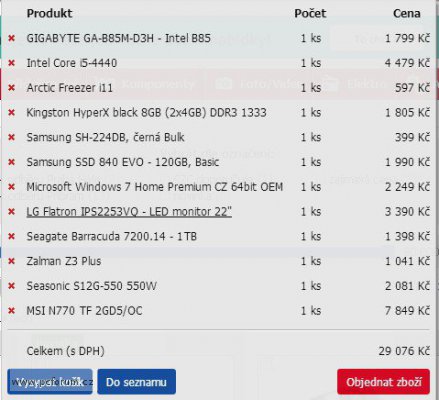Delete Seagate Barracuda 1TB from cart
This screenshot has height=400, width=439.
coord(12,237)
